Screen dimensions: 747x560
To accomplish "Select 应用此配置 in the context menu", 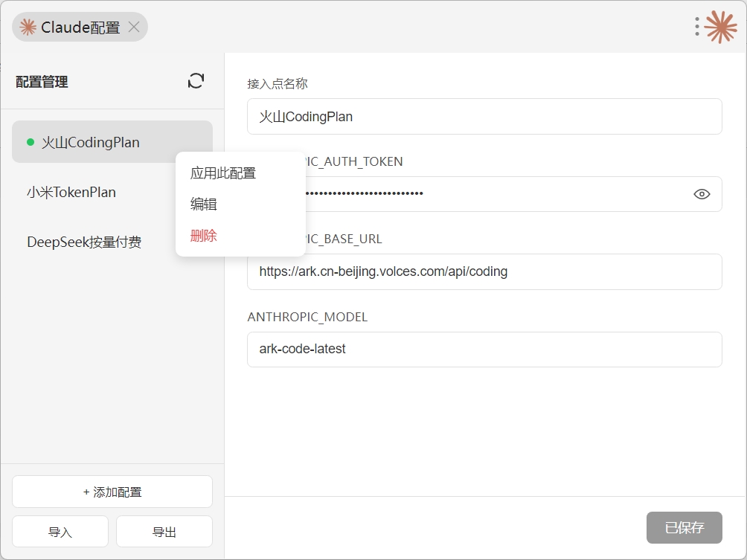I will click(x=240, y=173).
